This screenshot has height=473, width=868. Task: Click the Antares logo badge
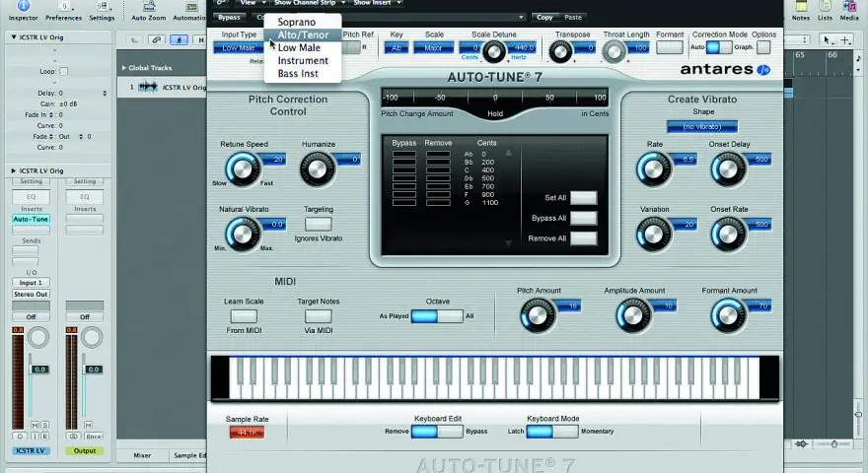click(763, 70)
